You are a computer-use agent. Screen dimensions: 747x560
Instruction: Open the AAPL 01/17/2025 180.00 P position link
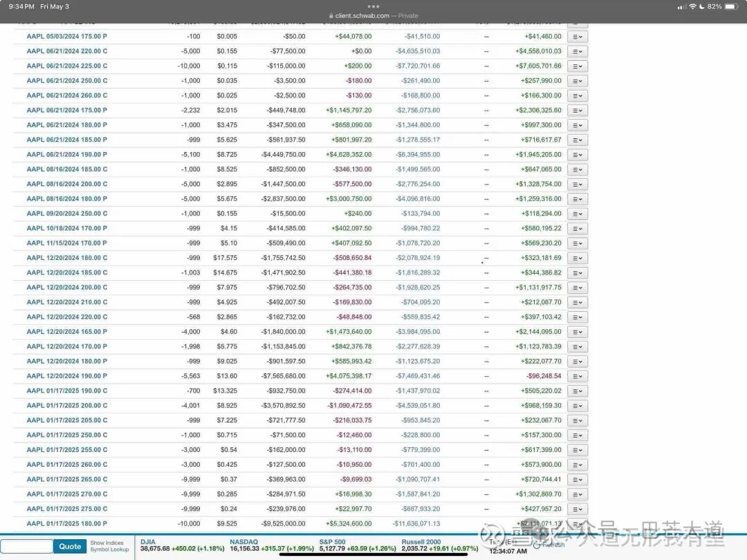(x=66, y=523)
